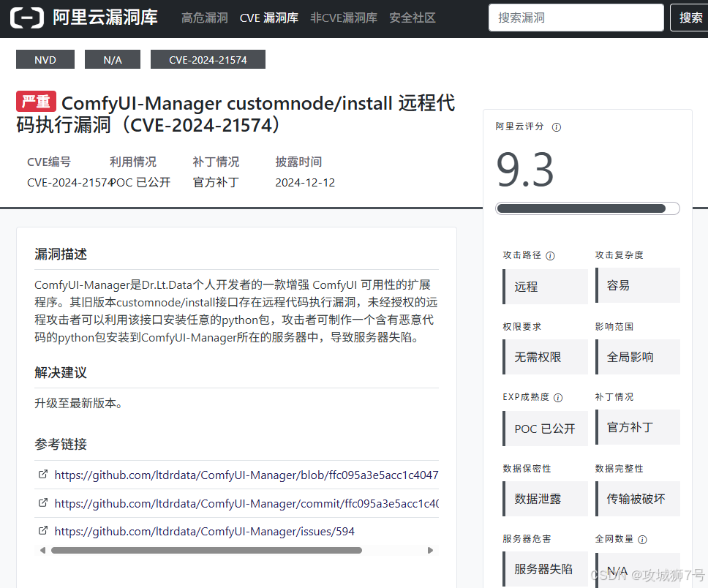Select the 数据泄露 value box
This screenshot has width=708, height=588.
545,499
